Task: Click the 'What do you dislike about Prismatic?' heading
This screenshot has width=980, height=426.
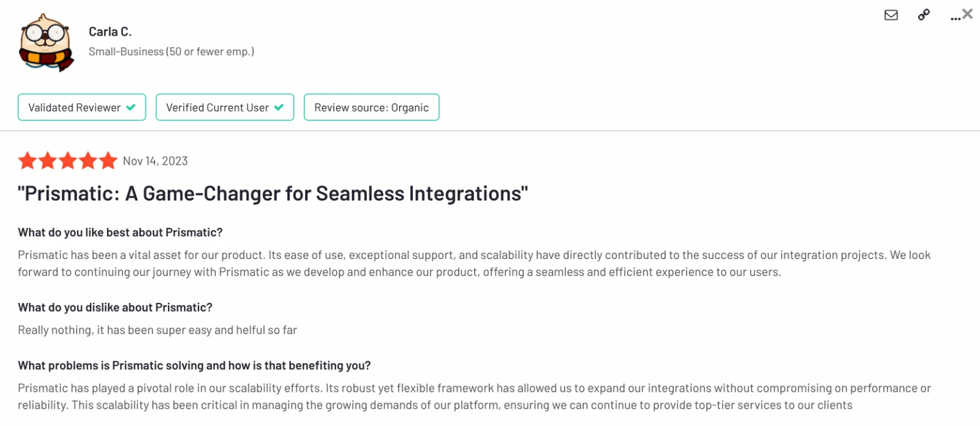Action: [115, 307]
